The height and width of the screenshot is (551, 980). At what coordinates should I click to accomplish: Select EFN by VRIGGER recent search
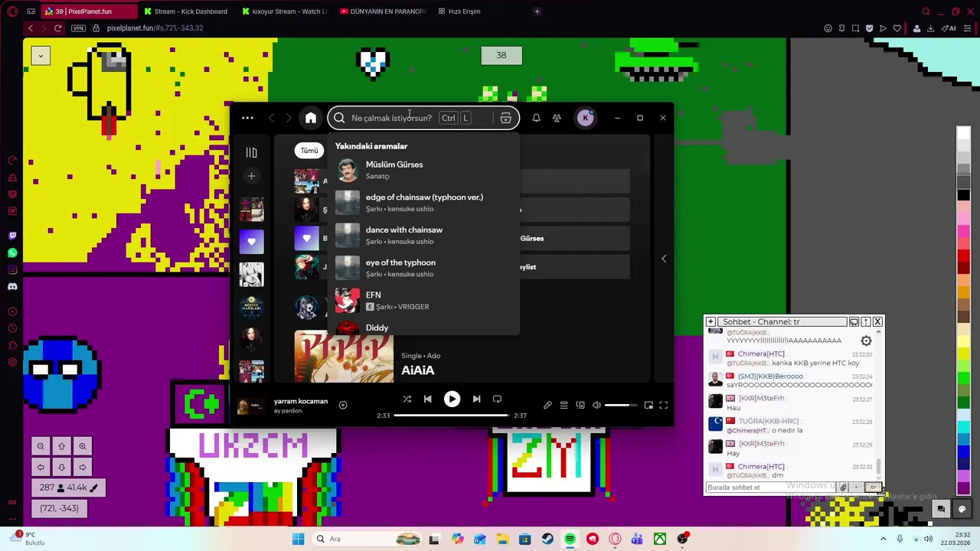point(423,300)
